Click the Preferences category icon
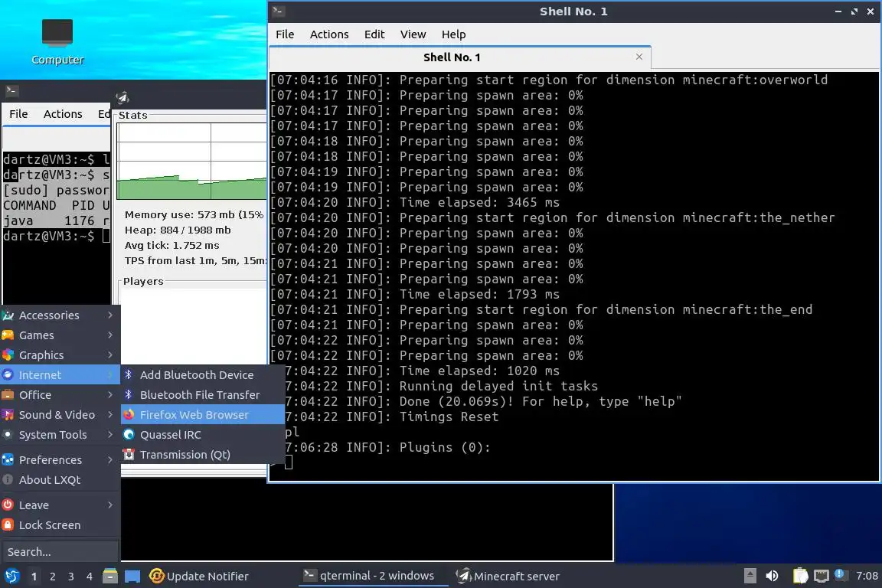Viewport: 882px width, 588px height. 8,459
